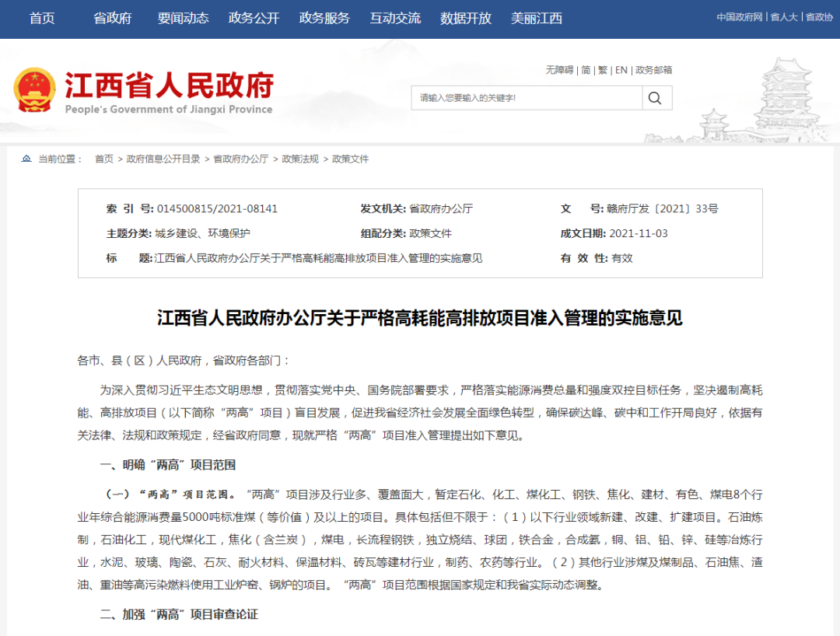This screenshot has width=840, height=636.
Task: Open 省政府办公厅 breadcrumb link
Action: click(x=240, y=159)
